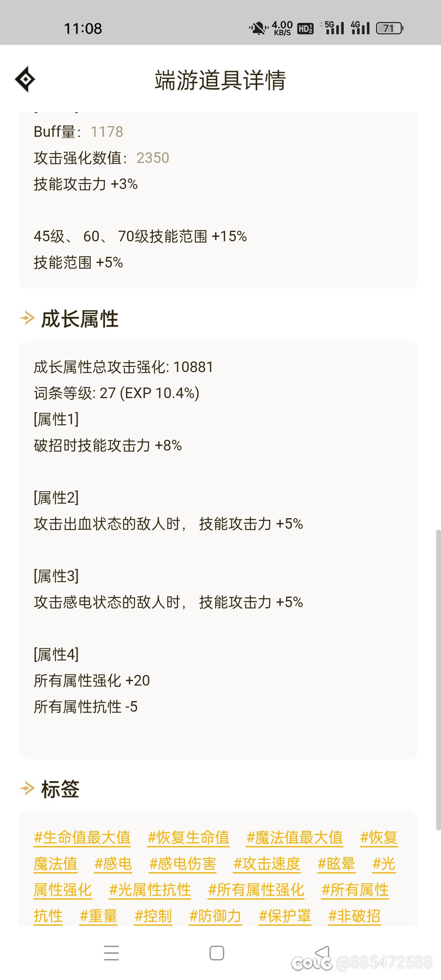Screen dimensions: 441x980
Task: Tap the #眩晕 tag
Action: pyautogui.click(x=336, y=864)
